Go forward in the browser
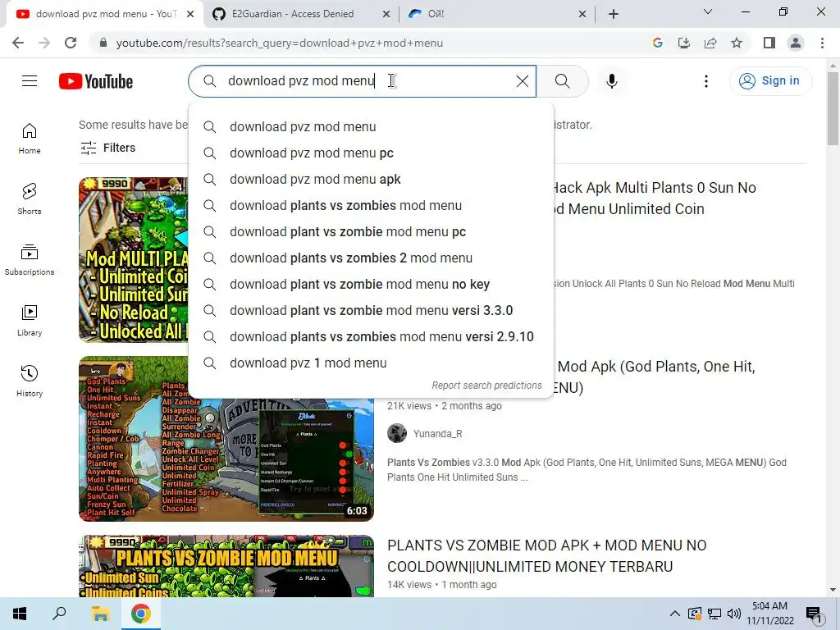The height and width of the screenshot is (630, 840). click(x=44, y=43)
